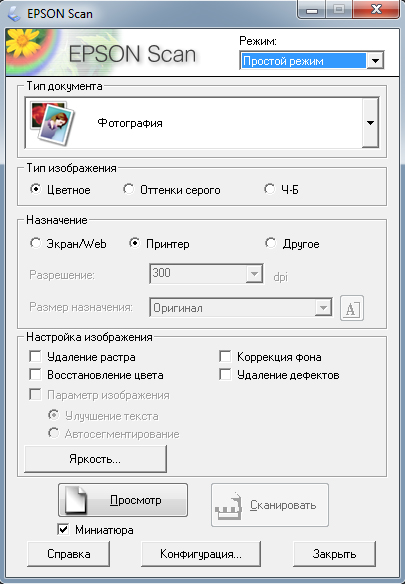Check the Удаление дефектов option
The width and height of the screenshot is (405, 584).
225,374
